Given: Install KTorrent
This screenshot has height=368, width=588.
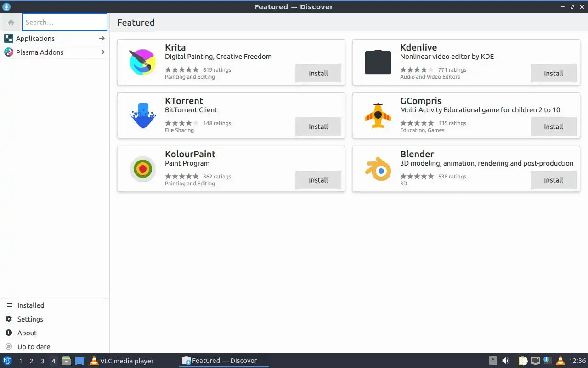Looking at the screenshot, I should pos(318,126).
